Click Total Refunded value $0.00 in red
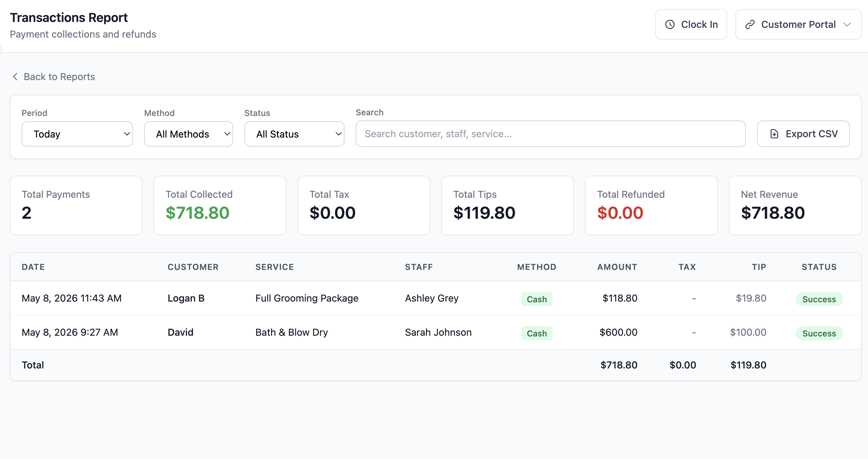This screenshot has height=459, width=868. [x=620, y=213]
